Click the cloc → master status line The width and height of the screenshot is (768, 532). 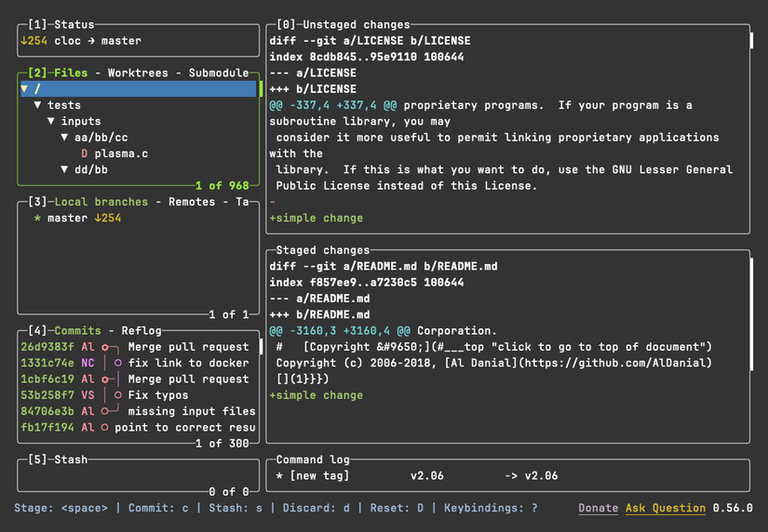98,41
